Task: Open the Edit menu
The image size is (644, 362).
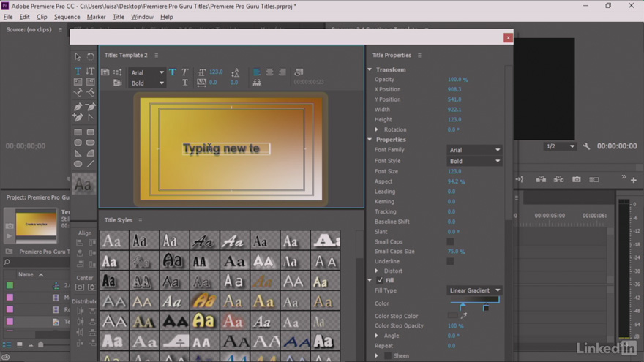Action: tap(24, 17)
